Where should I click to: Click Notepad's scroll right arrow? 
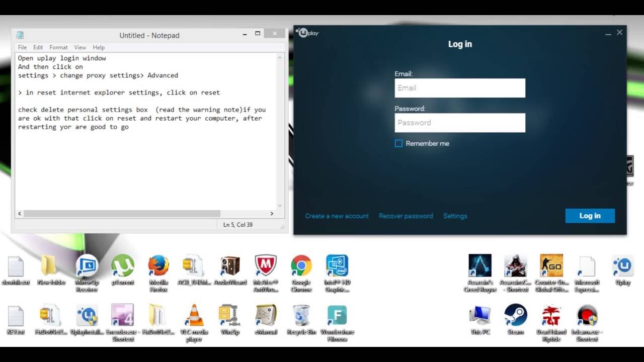click(x=272, y=214)
